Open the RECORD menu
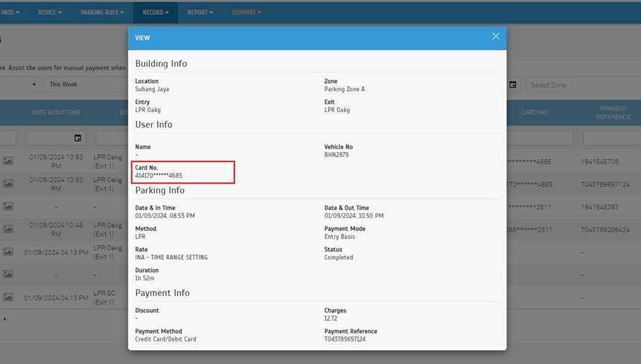The width and height of the screenshot is (641, 364). point(156,12)
